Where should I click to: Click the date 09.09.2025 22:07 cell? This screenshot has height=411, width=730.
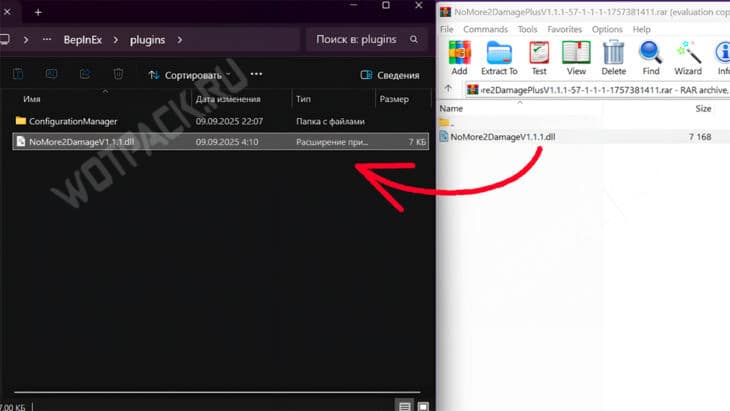229,121
